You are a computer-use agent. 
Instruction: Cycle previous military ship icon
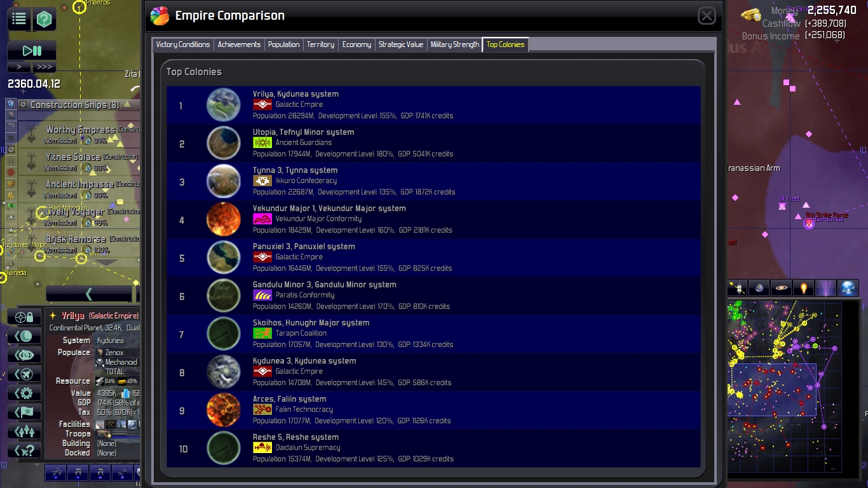[x=25, y=374]
